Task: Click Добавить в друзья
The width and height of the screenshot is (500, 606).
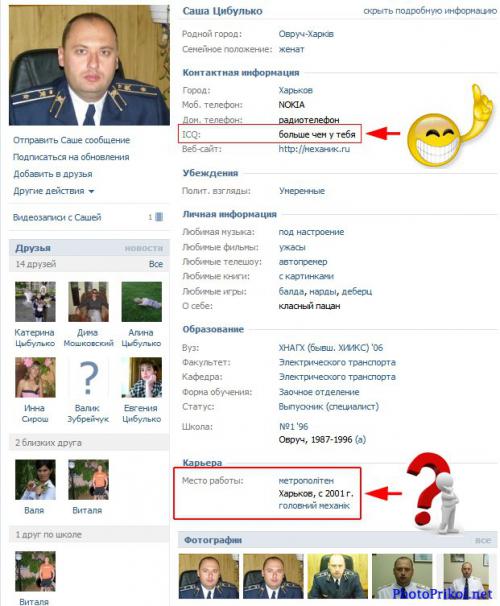Action: (x=53, y=174)
